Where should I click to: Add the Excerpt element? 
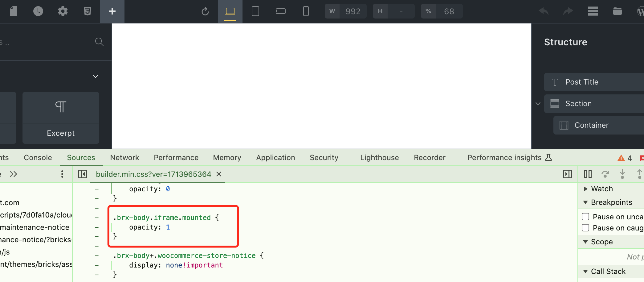(61, 118)
